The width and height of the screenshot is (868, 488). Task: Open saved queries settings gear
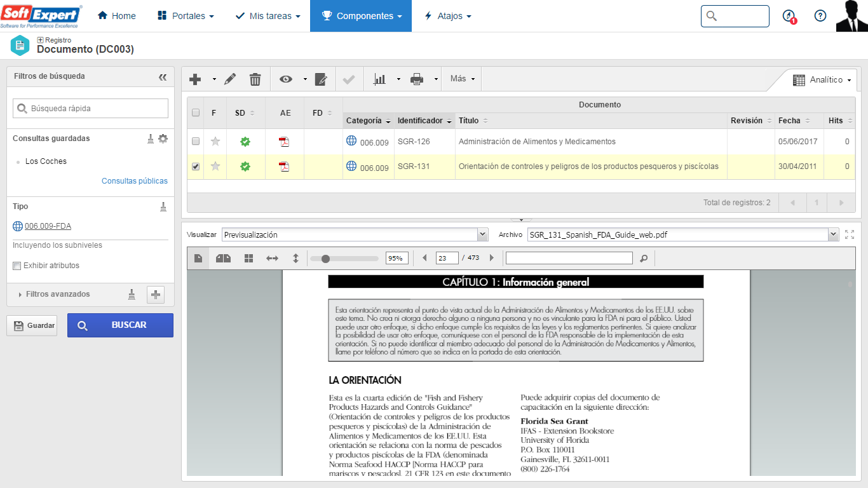[x=163, y=139]
